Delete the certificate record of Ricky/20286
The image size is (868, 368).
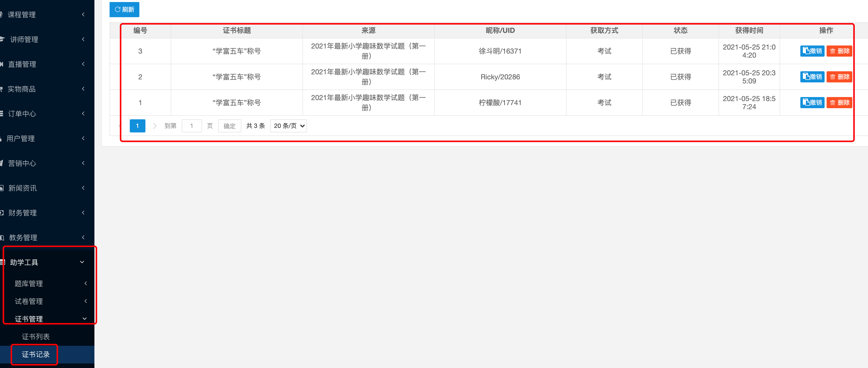click(839, 77)
